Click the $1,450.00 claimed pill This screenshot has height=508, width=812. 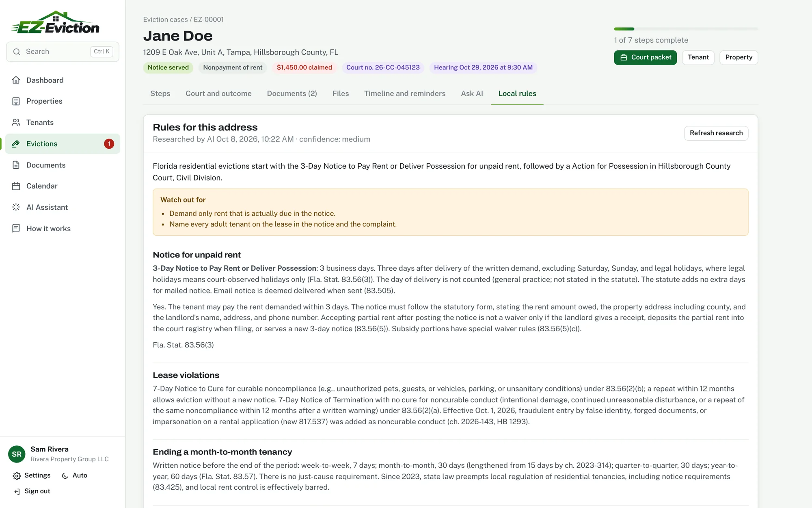point(304,67)
